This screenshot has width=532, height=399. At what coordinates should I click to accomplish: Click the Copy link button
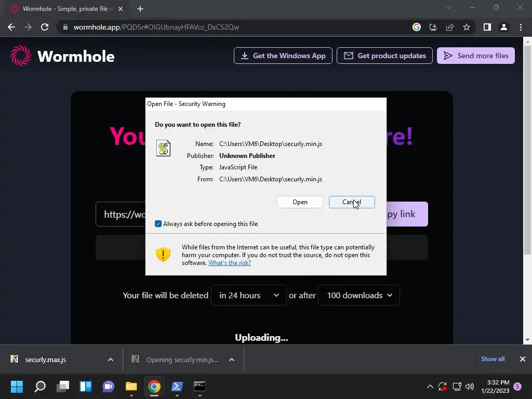(407, 214)
